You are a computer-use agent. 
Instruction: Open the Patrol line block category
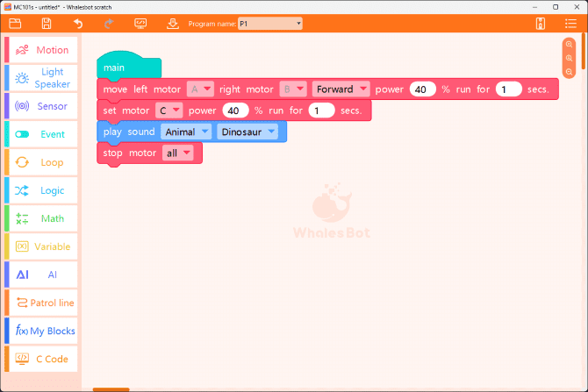coord(43,303)
